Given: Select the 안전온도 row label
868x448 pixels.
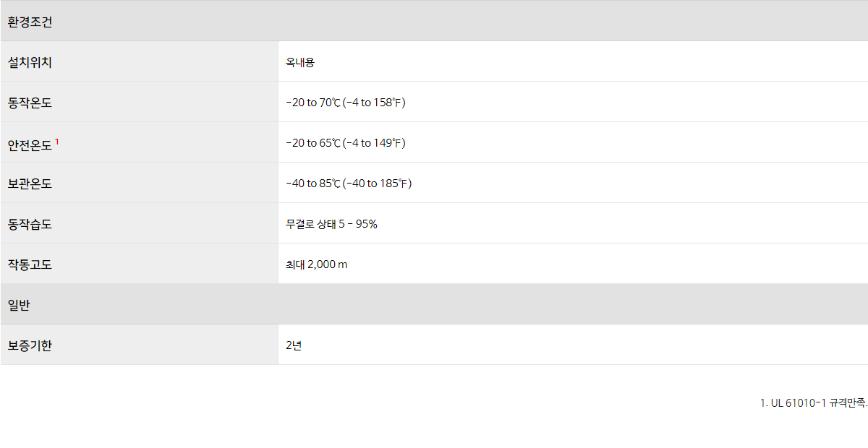Looking at the screenshot, I should 30,144.
